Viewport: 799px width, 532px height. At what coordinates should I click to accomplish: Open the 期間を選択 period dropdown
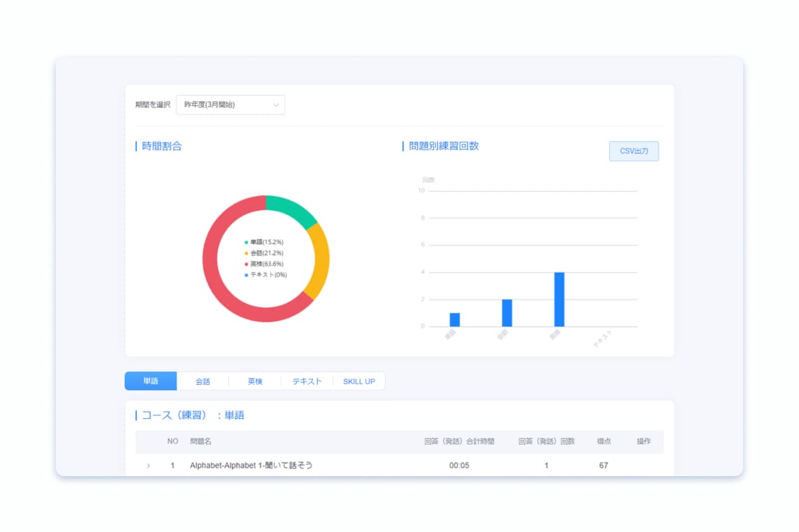[x=230, y=105]
